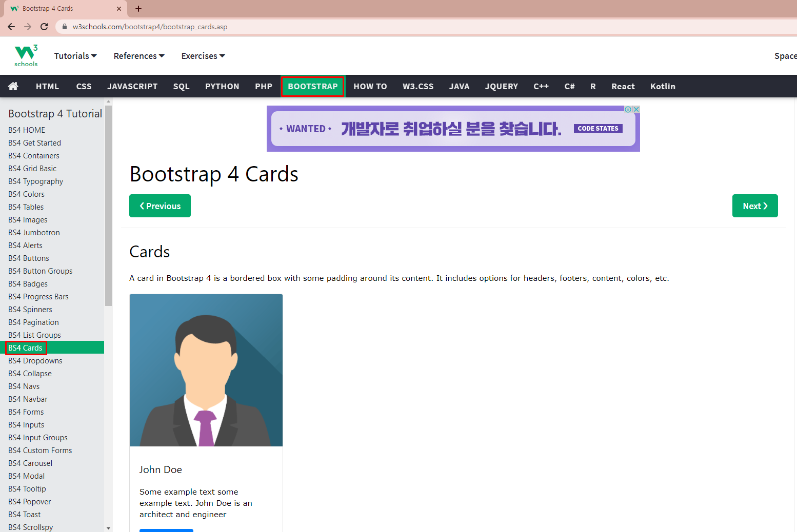Open BS4 Navbar link
This screenshot has height=532, width=797.
coord(28,399)
